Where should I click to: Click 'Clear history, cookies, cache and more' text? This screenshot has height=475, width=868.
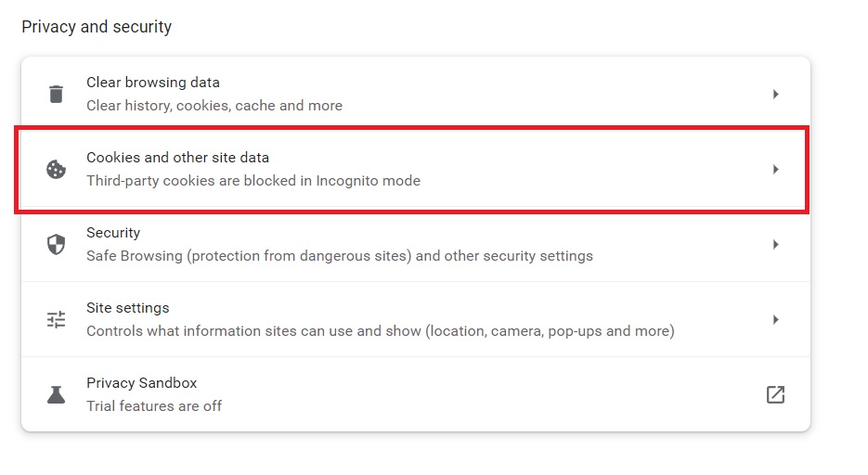tap(214, 106)
